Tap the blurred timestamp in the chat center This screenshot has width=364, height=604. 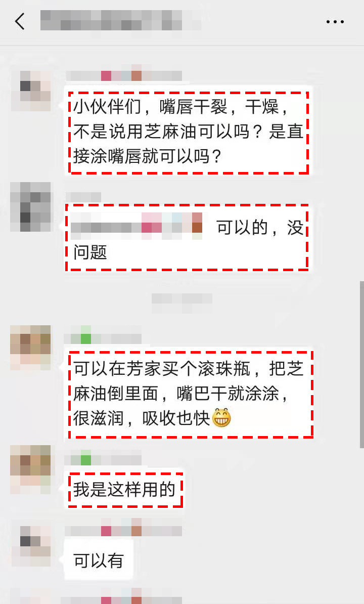tap(181, 303)
